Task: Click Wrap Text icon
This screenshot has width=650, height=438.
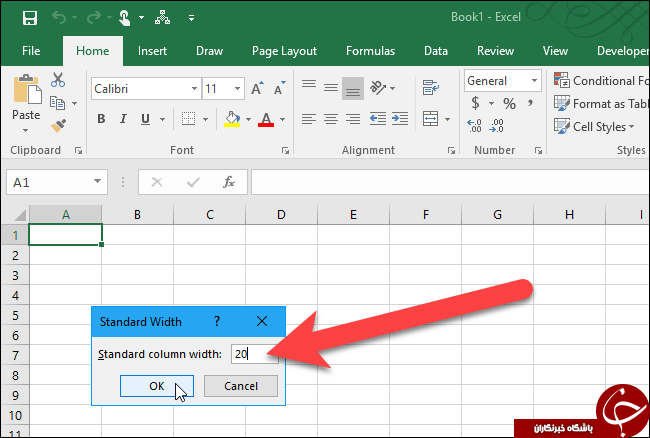Action: point(431,87)
